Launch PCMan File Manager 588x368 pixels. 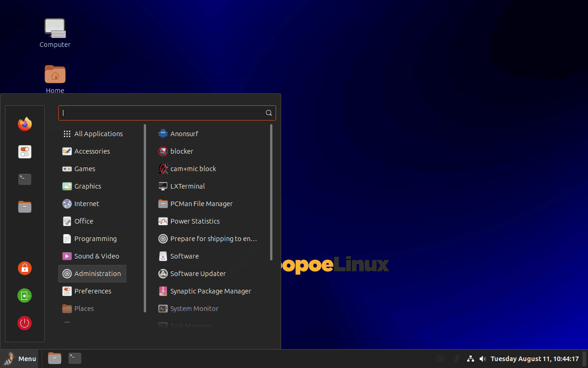(208, 204)
